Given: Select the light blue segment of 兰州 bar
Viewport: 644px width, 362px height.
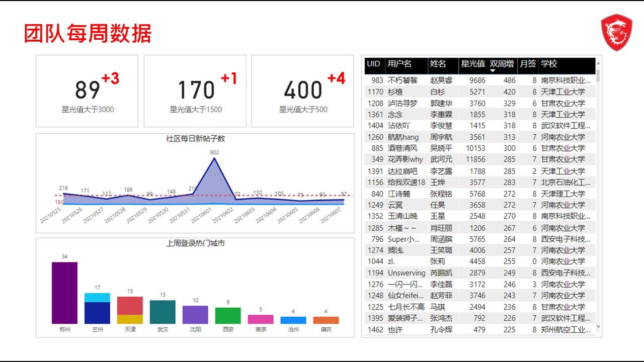Looking at the screenshot, I should click(97, 297).
